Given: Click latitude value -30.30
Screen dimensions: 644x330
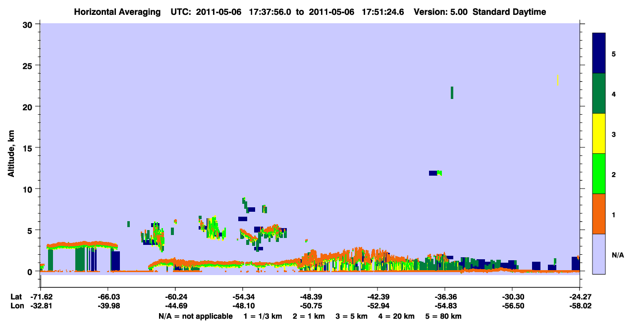Looking at the screenshot, I should [x=512, y=297].
